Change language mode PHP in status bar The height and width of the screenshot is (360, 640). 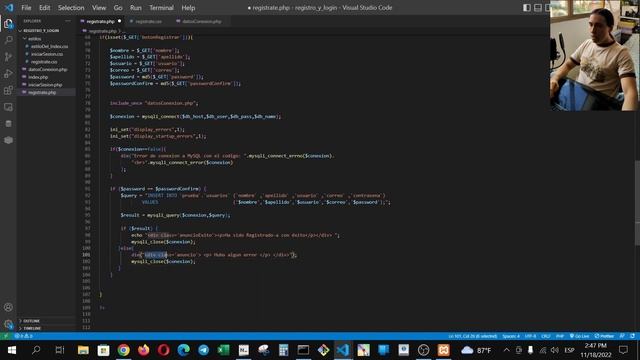560,336
